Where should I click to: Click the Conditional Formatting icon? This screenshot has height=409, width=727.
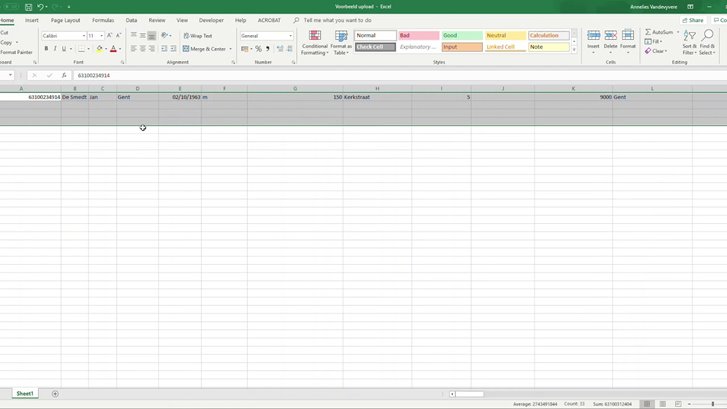tap(315, 41)
